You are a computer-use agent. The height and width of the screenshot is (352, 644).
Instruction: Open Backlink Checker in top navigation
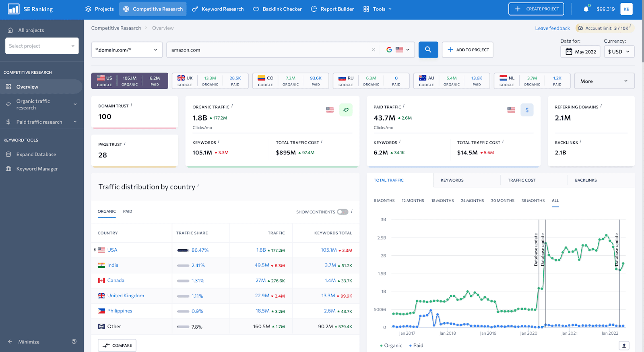tap(277, 9)
